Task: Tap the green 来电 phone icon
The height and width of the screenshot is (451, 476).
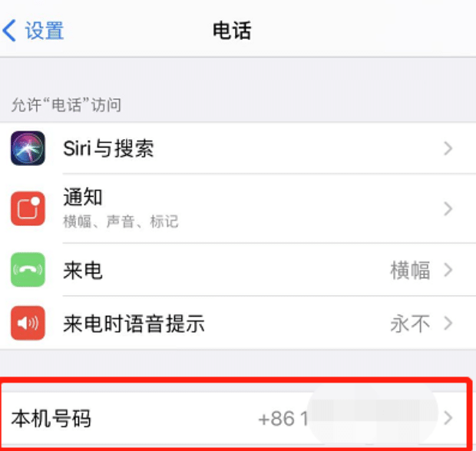Action: tap(28, 270)
